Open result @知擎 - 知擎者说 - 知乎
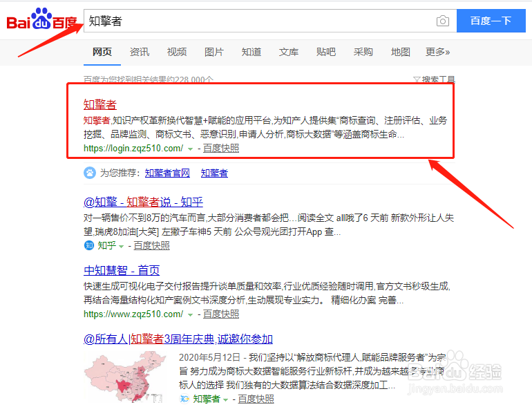This screenshot has width=532, height=407. coord(143,202)
